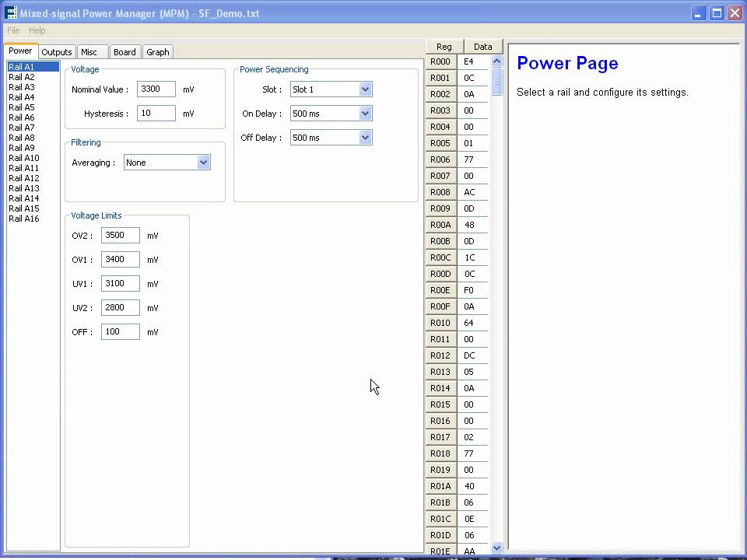Screen dimensions: 747x560
Task: Switch to the Misc tab
Action: pos(93,52)
